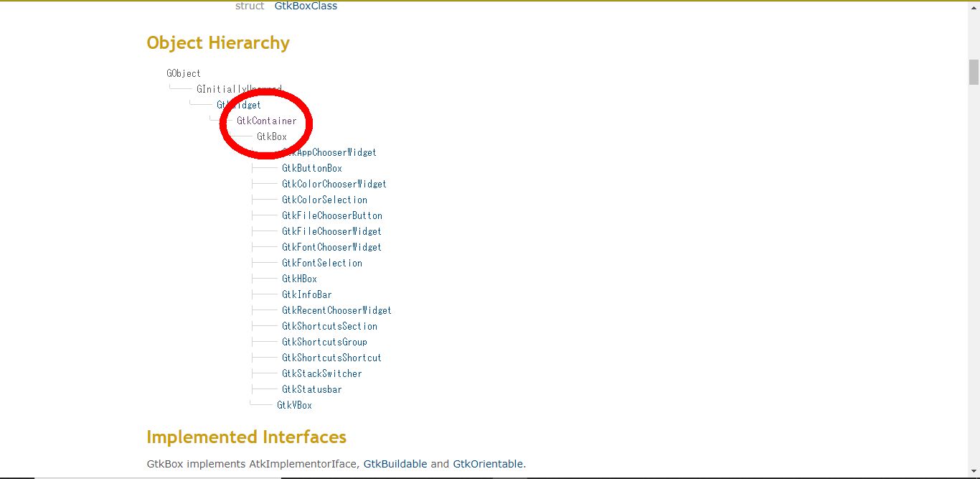The height and width of the screenshot is (479, 980).
Task: Go to GtkColorChooserWidget
Action: 334,184
